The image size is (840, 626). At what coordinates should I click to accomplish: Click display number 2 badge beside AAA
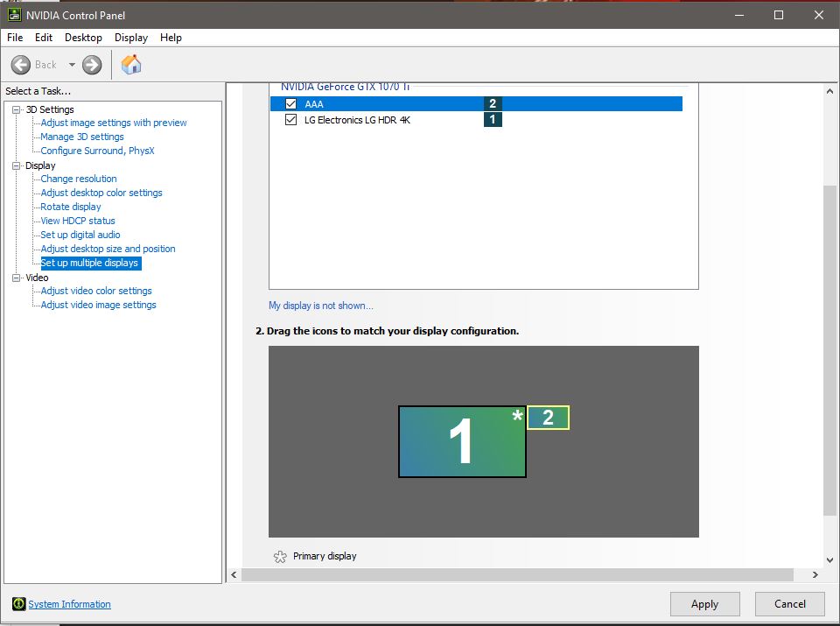[x=493, y=103]
